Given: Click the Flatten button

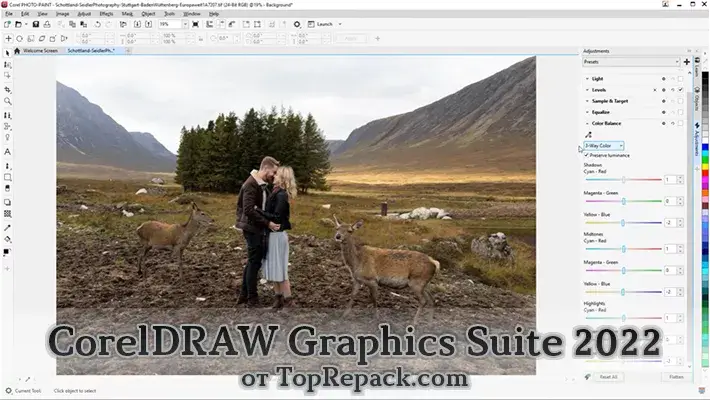Looking at the screenshot, I should (x=676, y=377).
